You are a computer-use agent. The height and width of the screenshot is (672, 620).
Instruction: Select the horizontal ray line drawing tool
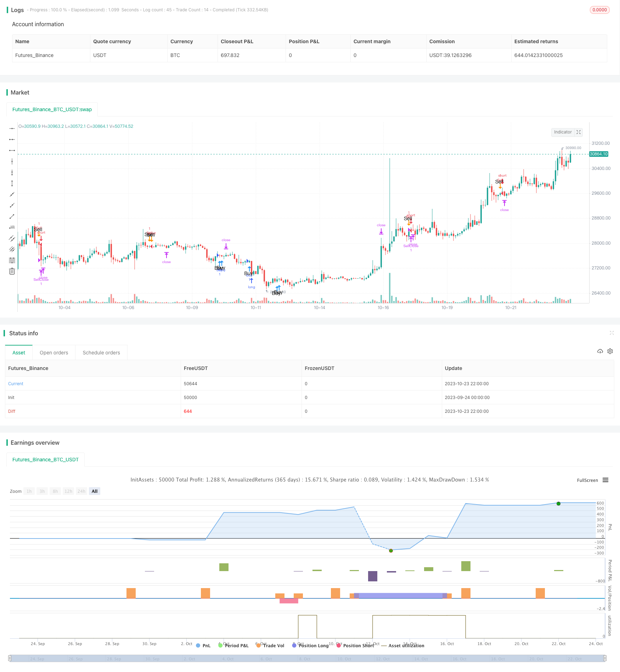pyautogui.click(x=12, y=139)
